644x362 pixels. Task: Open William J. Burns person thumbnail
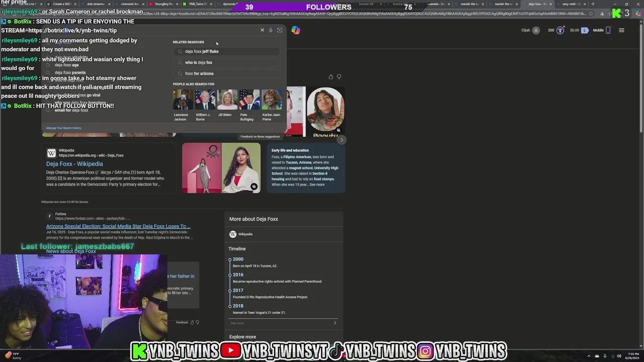tap(205, 100)
